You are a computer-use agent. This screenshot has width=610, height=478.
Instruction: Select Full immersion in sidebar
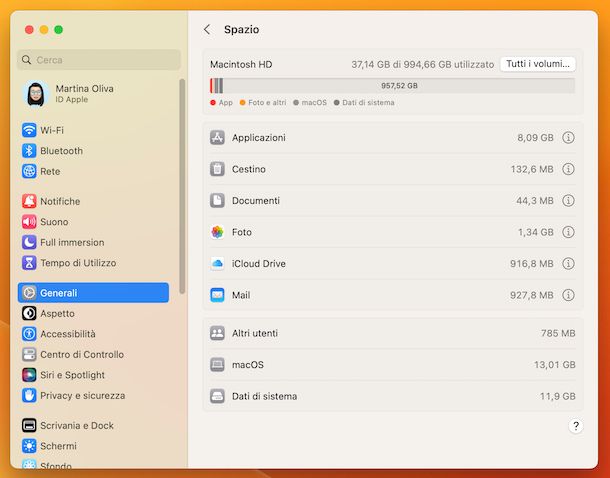(93, 243)
